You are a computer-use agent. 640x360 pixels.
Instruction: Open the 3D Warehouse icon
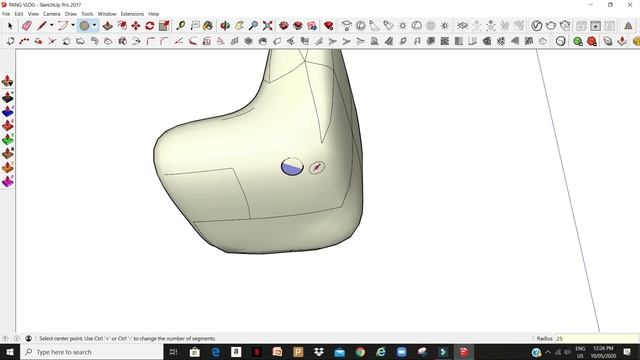284,26
